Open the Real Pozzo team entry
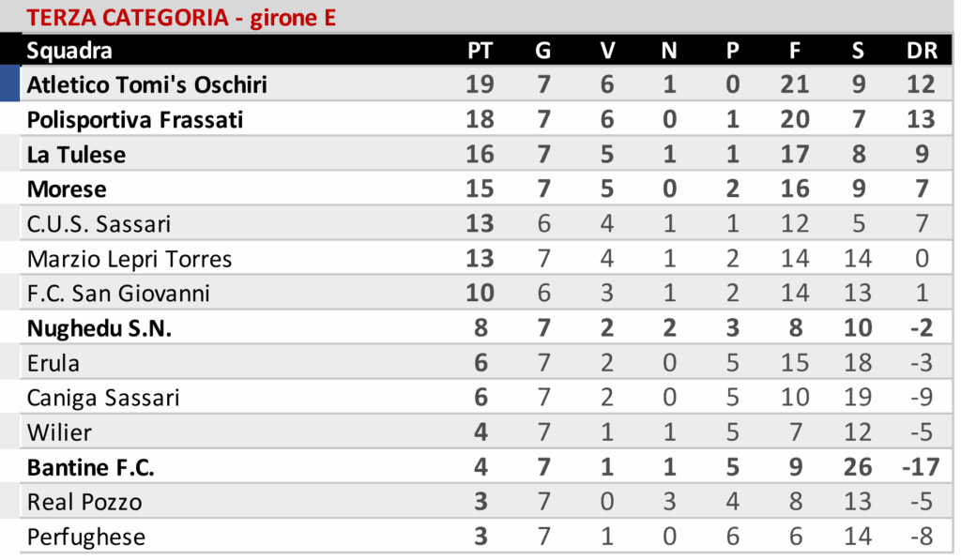The width and height of the screenshot is (961, 560). point(84,502)
